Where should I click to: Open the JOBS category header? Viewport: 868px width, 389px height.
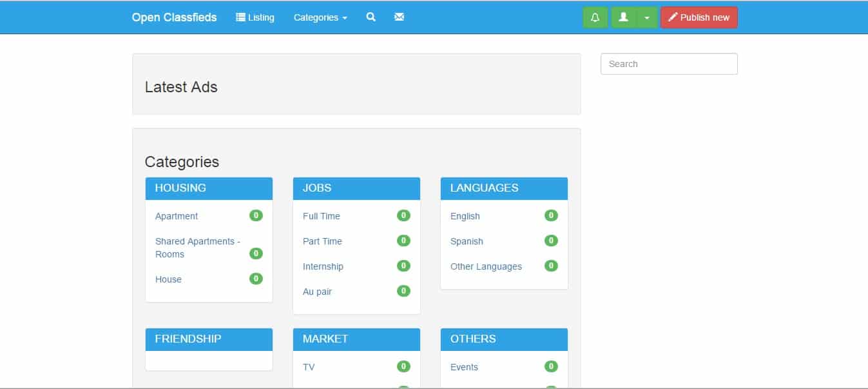tap(356, 188)
